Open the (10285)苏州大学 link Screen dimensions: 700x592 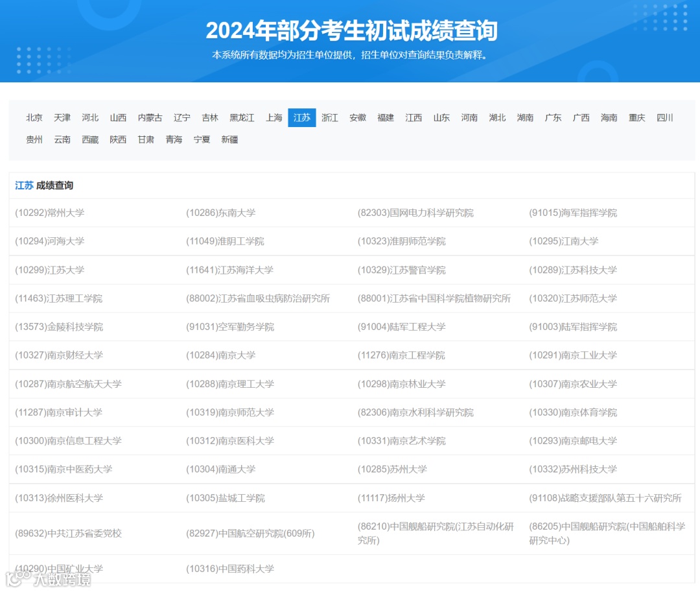(392, 469)
